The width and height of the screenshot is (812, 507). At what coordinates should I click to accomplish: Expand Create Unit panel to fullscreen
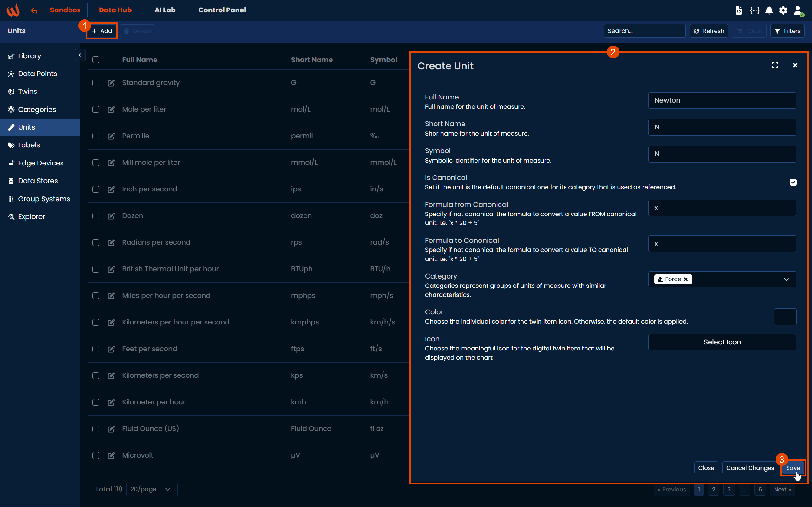[x=775, y=65]
